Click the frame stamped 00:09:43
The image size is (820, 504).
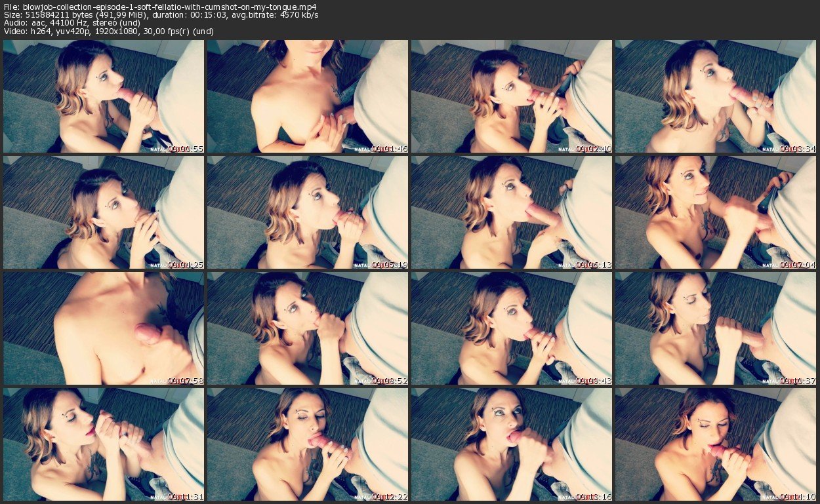click(x=512, y=328)
